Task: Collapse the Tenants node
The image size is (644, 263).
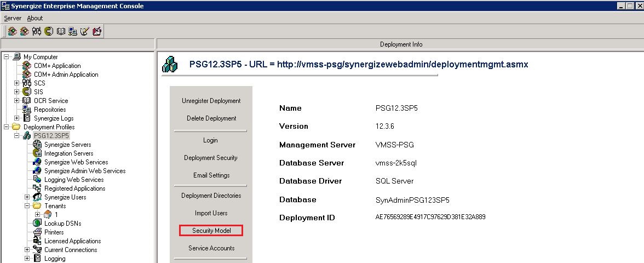Action: [x=27, y=206]
